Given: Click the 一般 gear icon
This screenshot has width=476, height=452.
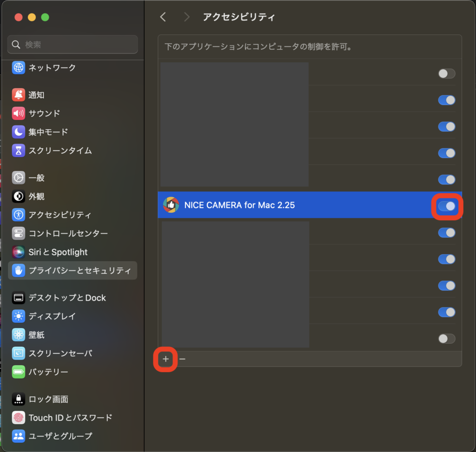Looking at the screenshot, I should 19,178.
